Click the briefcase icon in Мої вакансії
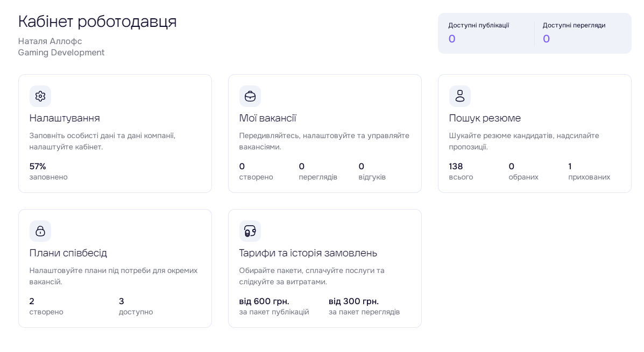 coord(250,96)
